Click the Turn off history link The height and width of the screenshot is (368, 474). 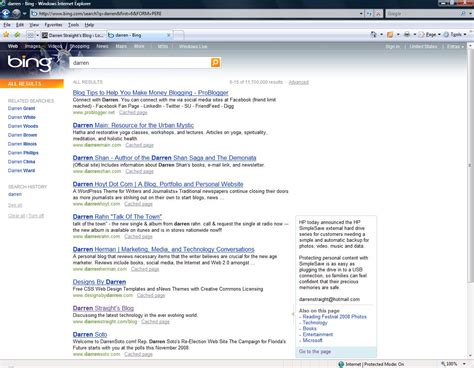coord(36,216)
